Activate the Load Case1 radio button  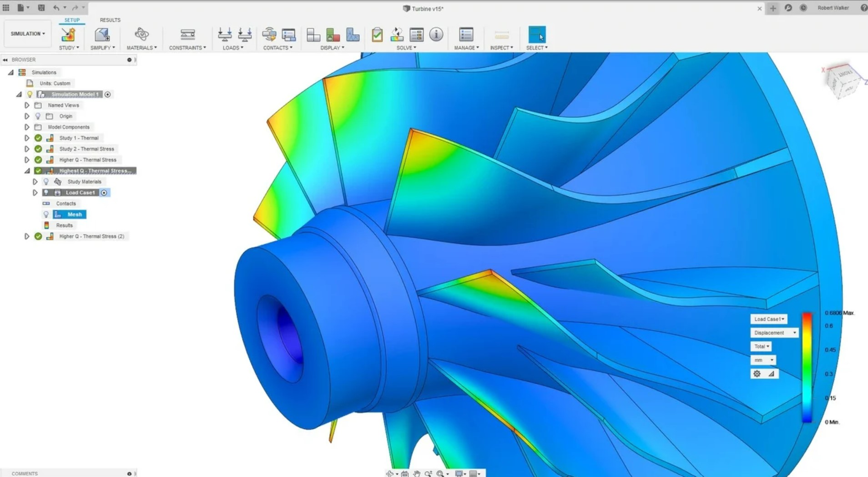click(104, 193)
